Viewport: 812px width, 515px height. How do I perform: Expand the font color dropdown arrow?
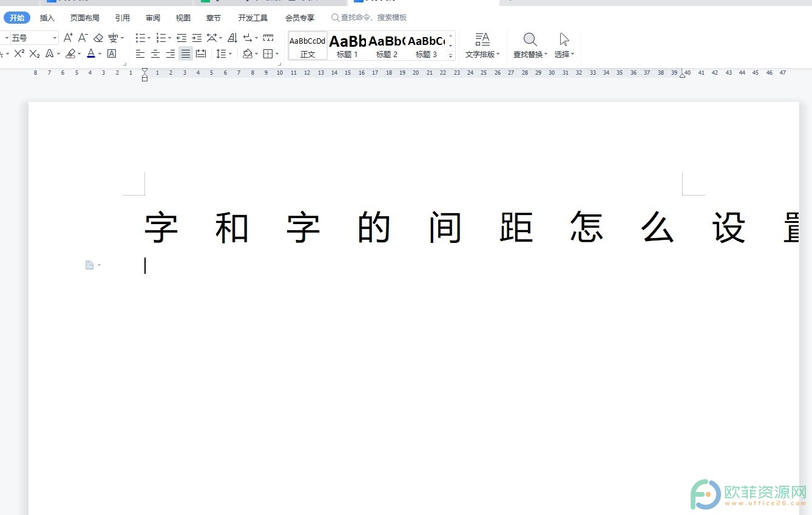point(100,54)
